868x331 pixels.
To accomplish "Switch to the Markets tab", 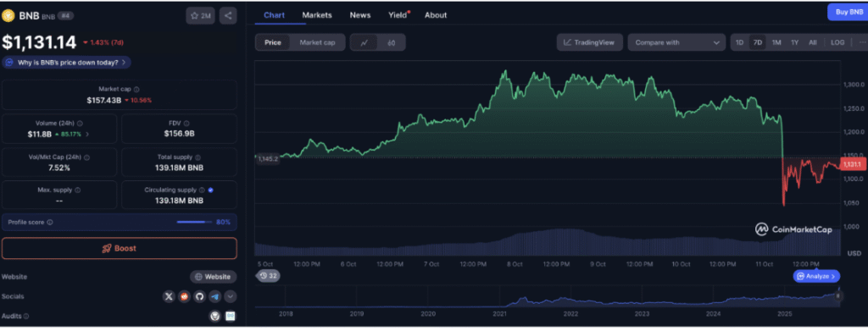I will point(317,15).
